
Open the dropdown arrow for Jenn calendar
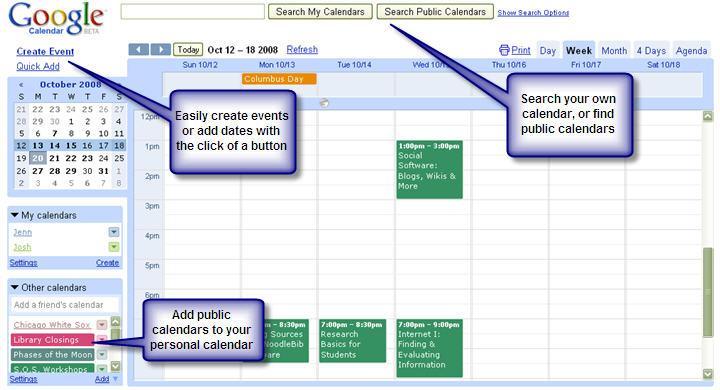pos(114,232)
